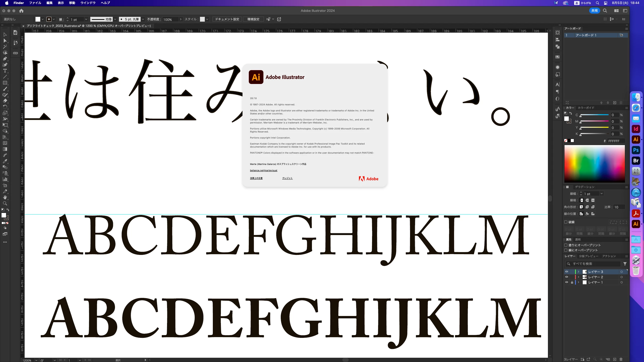Open the ウインドウ menu
The height and width of the screenshot is (362, 644).
point(88,3)
